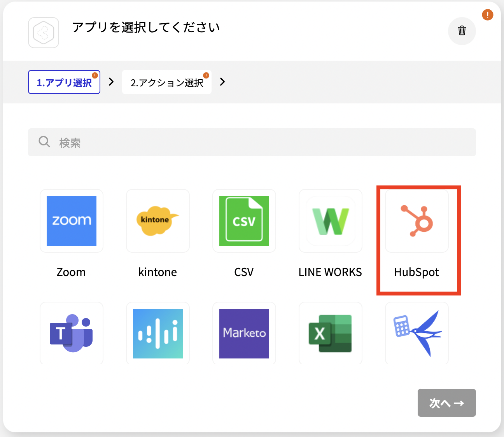Image resolution: width=504 pixels, height=437 pixels.
Task: Open the 1.アプリ選択 tab
Action: tap(64, 82)
